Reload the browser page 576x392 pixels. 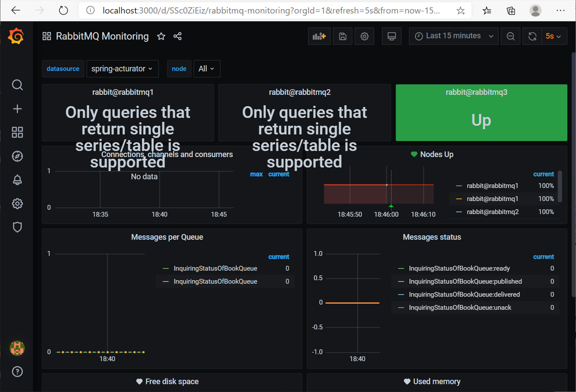(x=63, y=10)
